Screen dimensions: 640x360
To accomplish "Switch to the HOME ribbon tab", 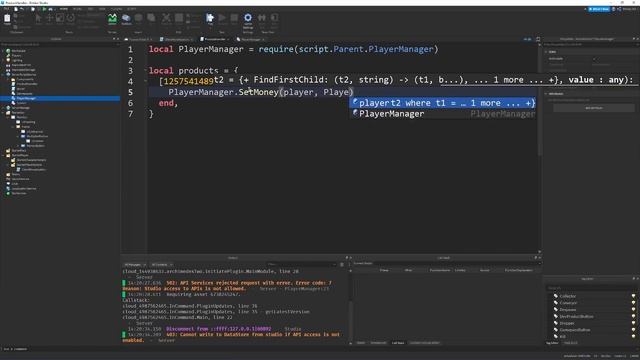I will [x=64, y=9].
